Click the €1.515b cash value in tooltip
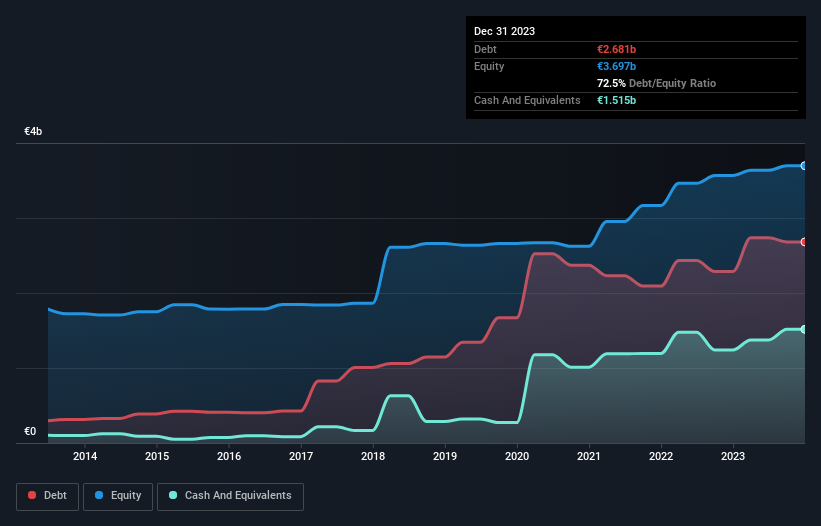821x526 pixels. coord(616,100)
